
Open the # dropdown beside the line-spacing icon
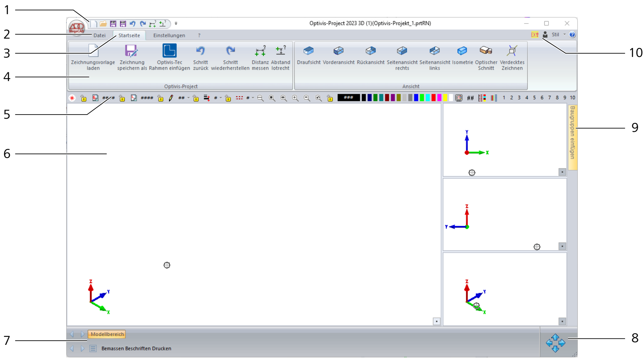(220, 98)
